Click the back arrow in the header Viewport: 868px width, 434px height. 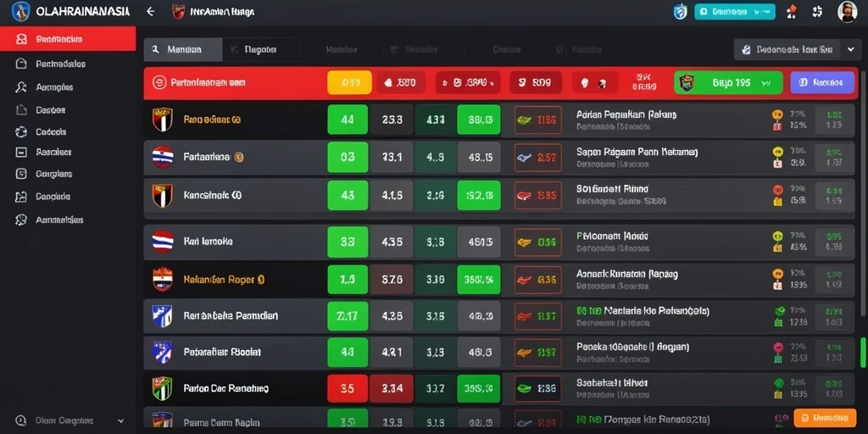click(150, 11)
